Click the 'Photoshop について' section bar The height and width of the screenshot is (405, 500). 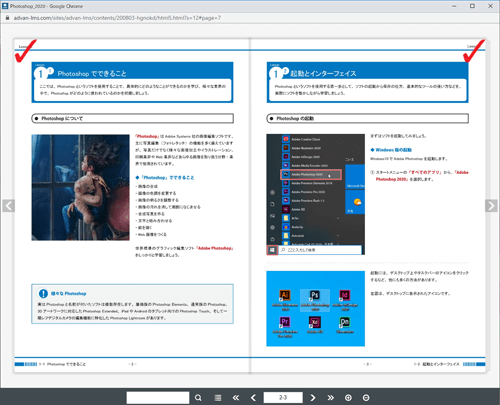[x=132, y=118]
